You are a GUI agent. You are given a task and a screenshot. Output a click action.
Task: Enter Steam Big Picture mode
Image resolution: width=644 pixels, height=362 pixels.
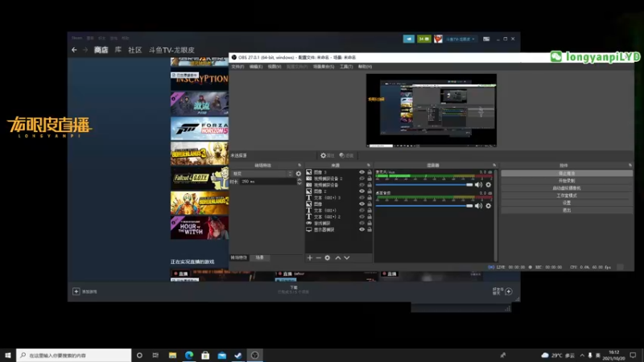[486, 39]
